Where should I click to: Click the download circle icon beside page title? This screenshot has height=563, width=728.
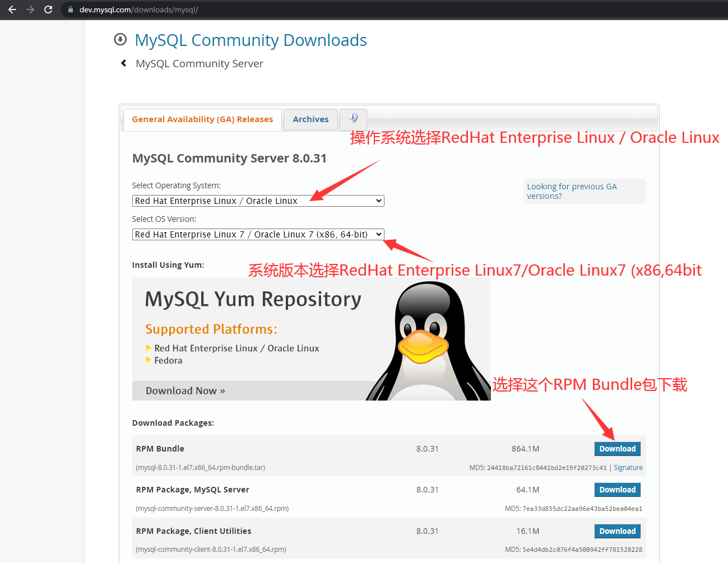point(120,39)
